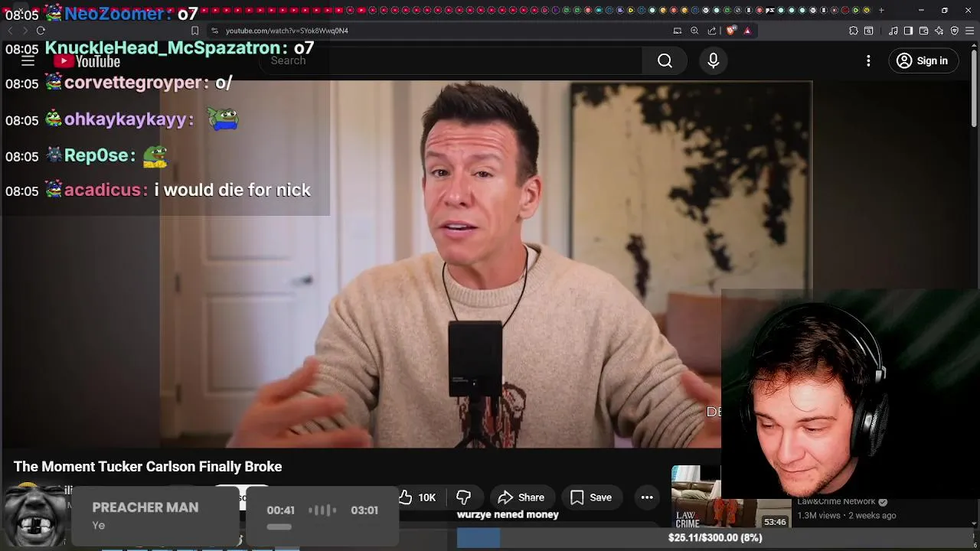
Task: Click the Sign in button
Action: 923,61
